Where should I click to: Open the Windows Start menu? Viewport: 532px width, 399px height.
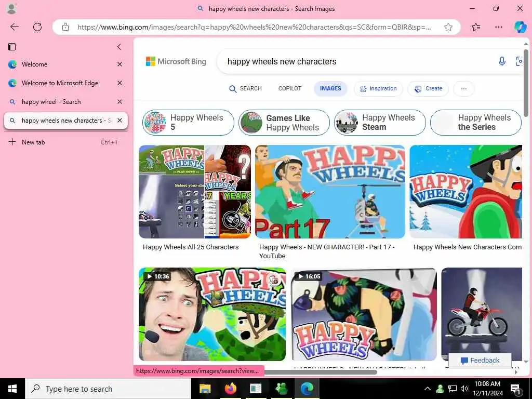pyautogui.click(x=12, y=389)
